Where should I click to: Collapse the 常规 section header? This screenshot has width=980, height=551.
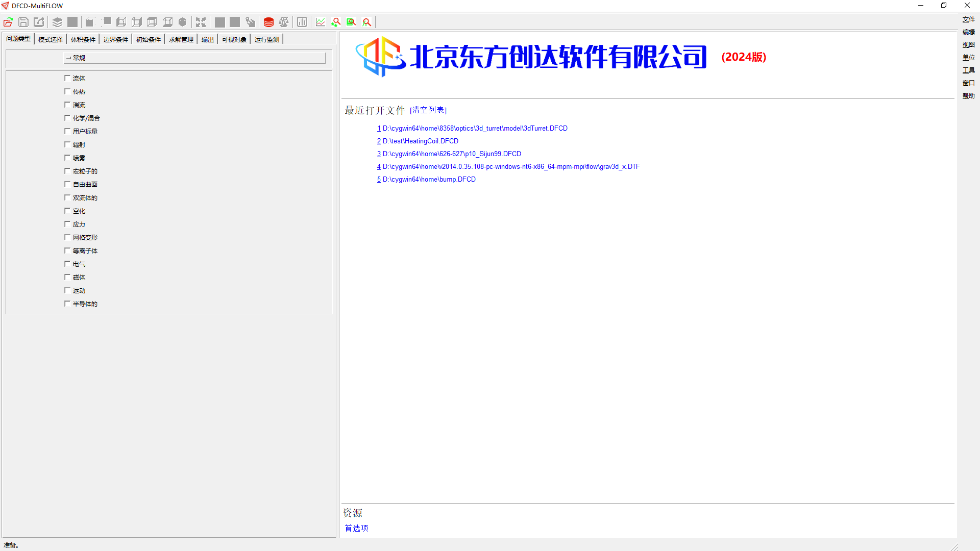pos(194,58)
